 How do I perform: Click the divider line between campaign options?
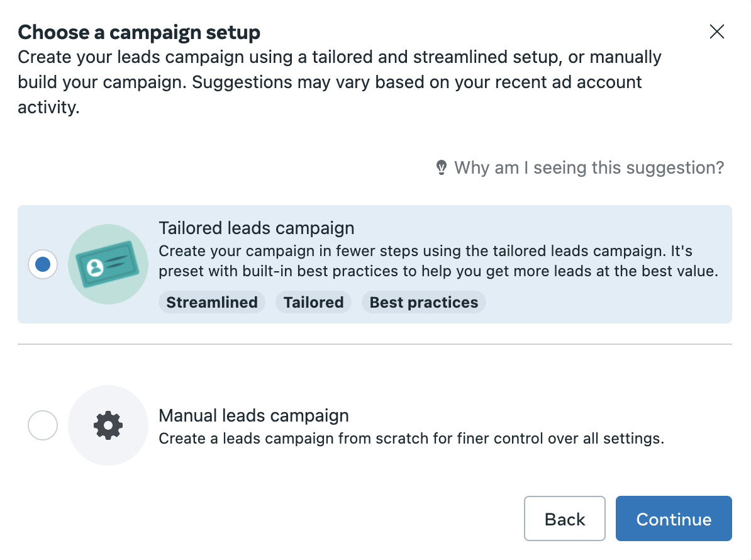[x=374, y=344]
